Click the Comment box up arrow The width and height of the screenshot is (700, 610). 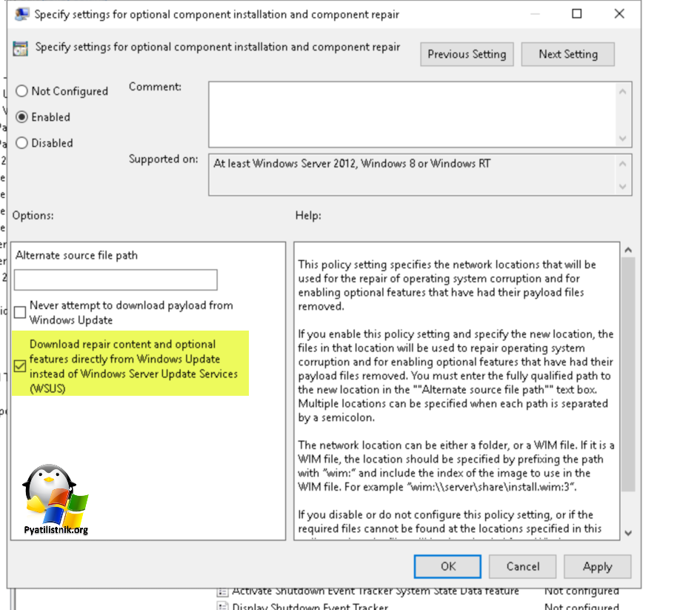pyautogui.click(x=623, y=92)
